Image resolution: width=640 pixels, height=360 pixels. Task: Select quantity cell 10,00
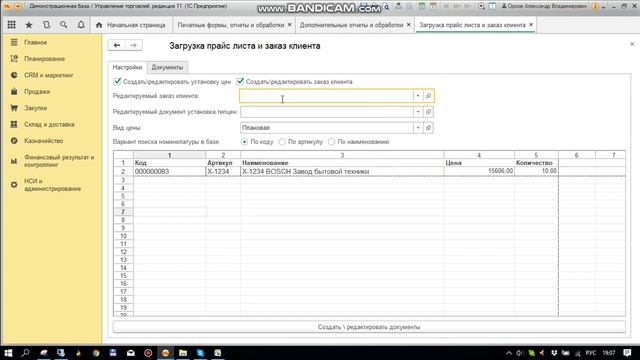(x=536, y=171)
